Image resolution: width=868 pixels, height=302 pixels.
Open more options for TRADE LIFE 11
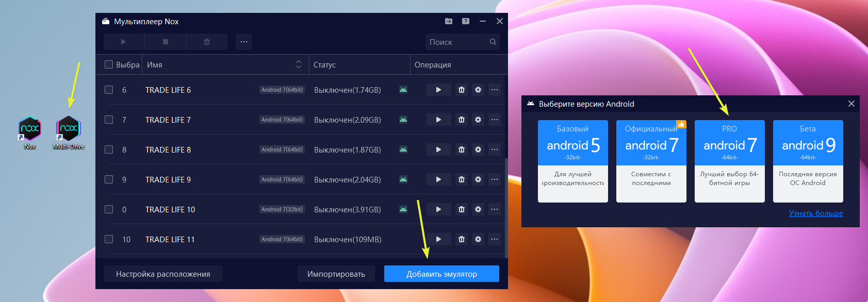[x=495, y=239]
